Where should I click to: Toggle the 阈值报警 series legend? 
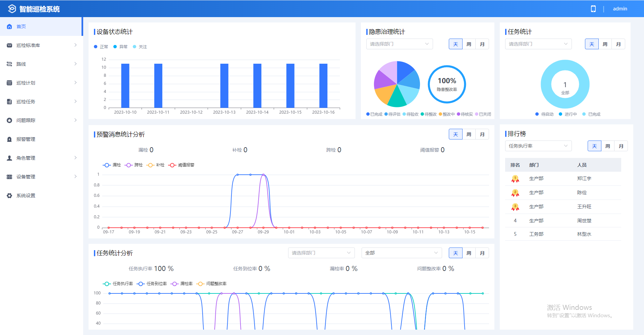click(181, 165)
